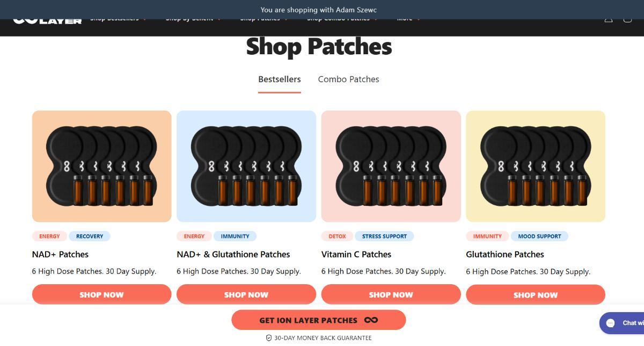The height and width of the screenshot is (346, 644).
Task: Click the Get Ion Layer Patches button
Action: (x=318, y=320)
